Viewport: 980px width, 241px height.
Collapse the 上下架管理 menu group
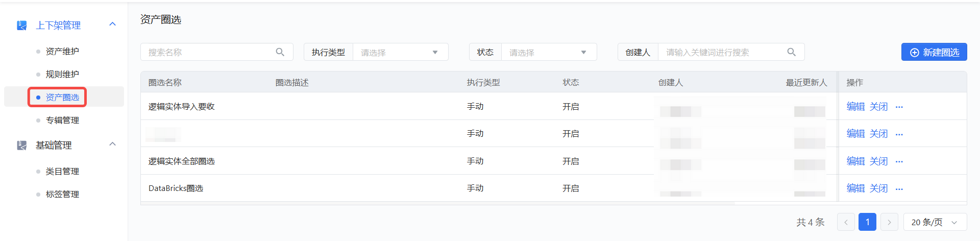[x=113, y=25]
